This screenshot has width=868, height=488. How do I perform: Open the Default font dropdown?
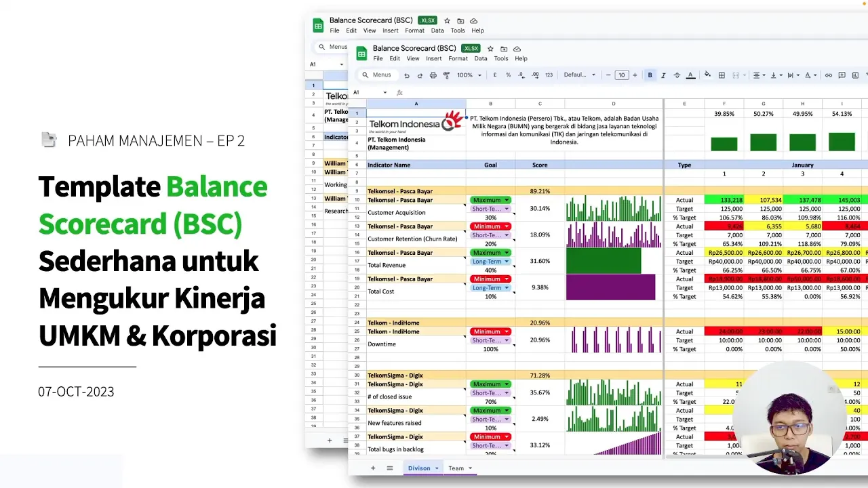coord(580,75)
